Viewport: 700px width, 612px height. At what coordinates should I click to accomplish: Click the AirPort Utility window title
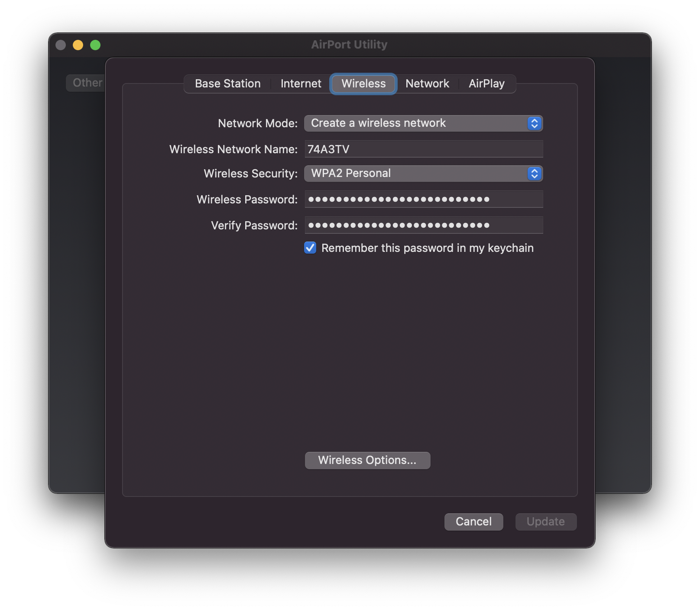350,45
